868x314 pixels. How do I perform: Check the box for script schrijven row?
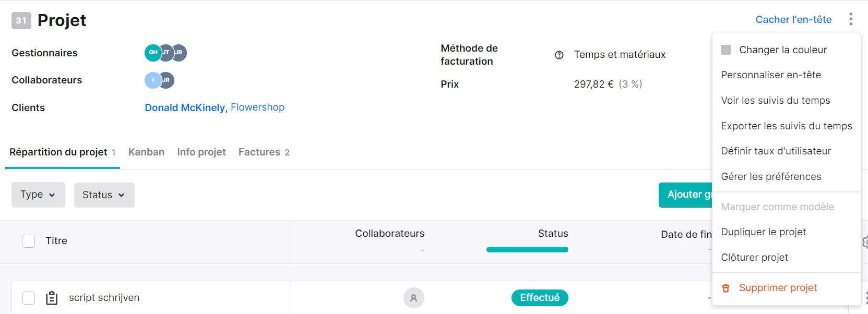tap(29, 298)
